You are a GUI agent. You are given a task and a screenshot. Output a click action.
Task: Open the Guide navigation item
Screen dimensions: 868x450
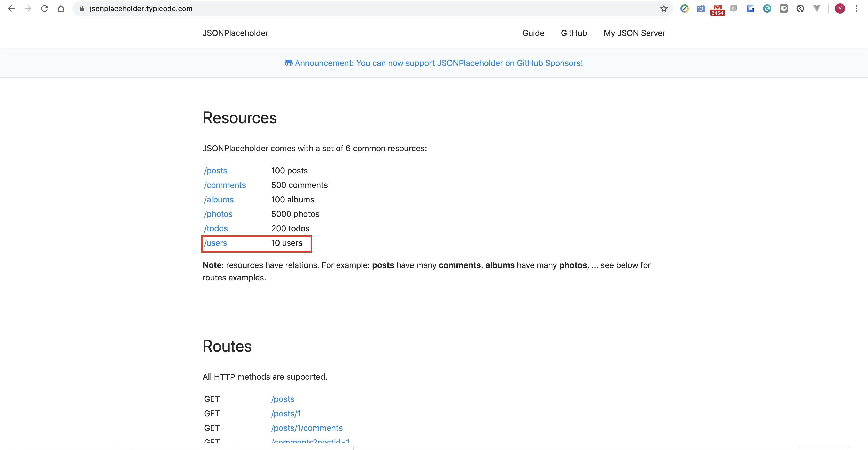[533, 33]
